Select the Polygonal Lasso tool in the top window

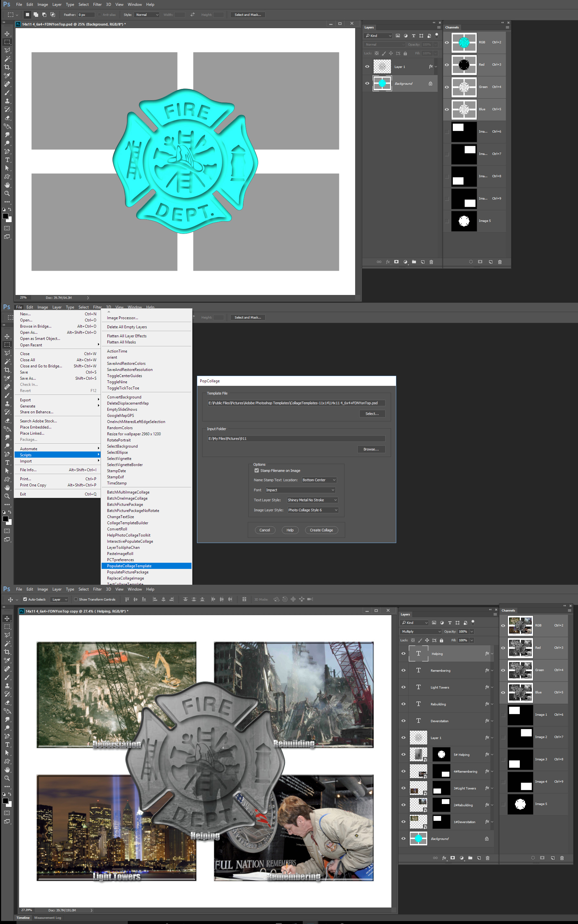(7, 50)
